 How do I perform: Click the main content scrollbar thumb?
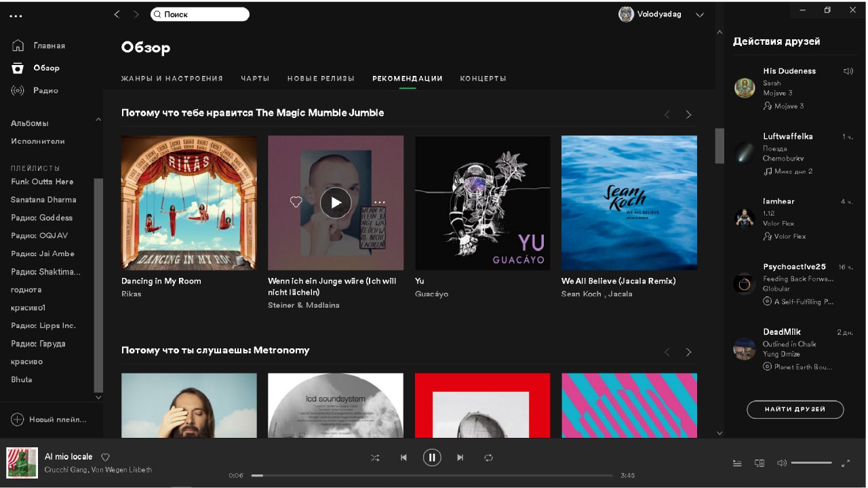(x=719, y=146)
